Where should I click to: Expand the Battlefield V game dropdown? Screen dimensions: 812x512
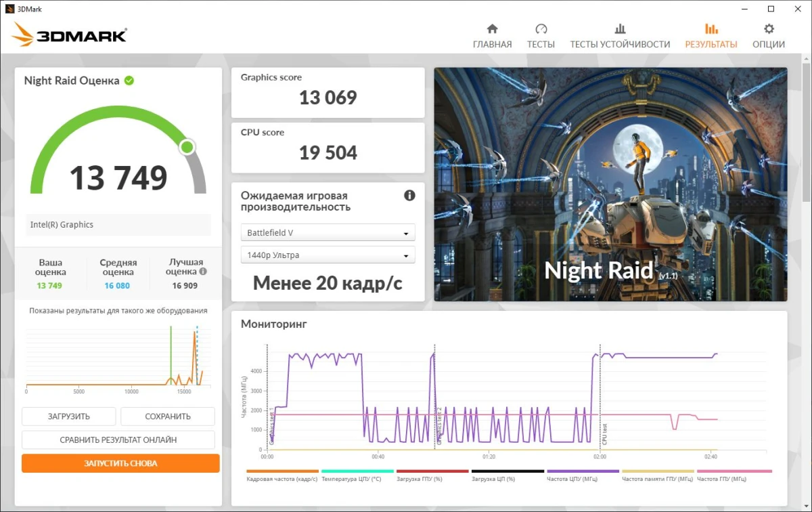pos(328,233)
